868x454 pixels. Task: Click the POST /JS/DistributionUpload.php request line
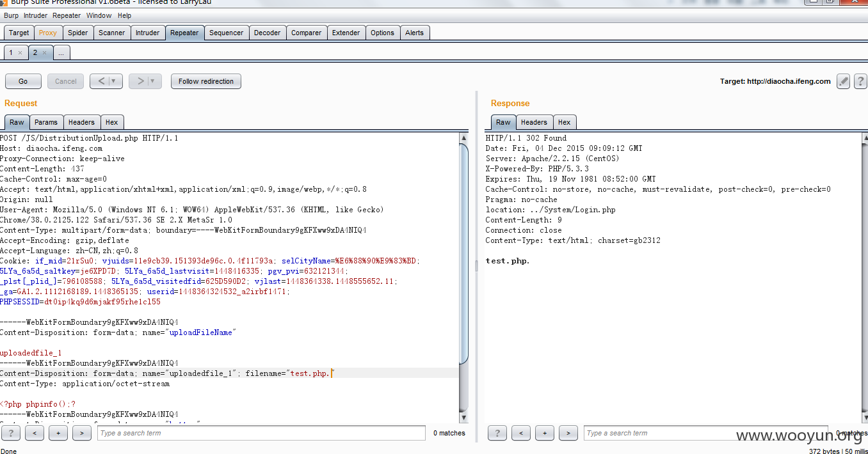[x=89, y=138]
